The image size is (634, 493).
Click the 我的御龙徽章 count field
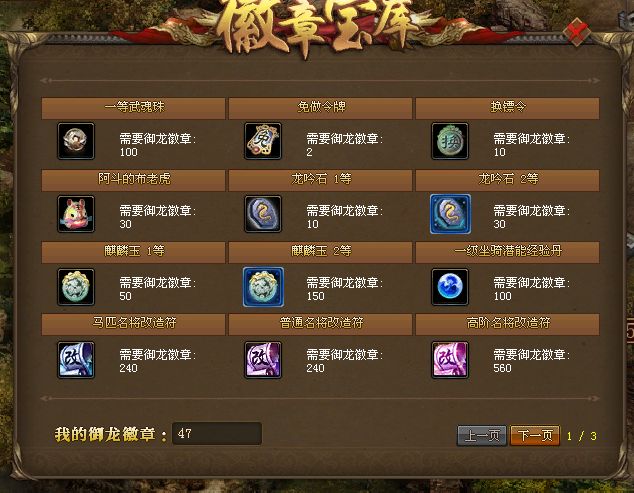click(x=217, y=434)
